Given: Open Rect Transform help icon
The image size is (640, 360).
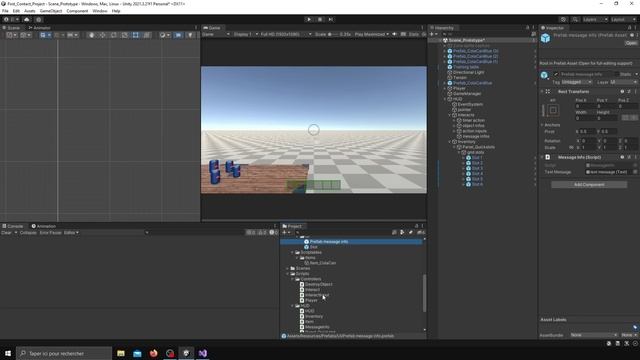Looking at the screenshot, I should (x=622, y=92).
